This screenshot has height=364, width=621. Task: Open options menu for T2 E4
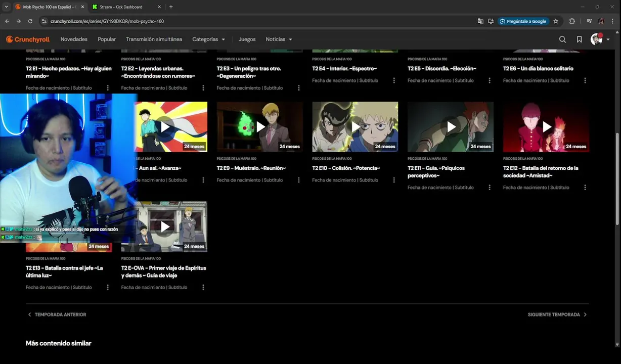click(x=394, y=80)
